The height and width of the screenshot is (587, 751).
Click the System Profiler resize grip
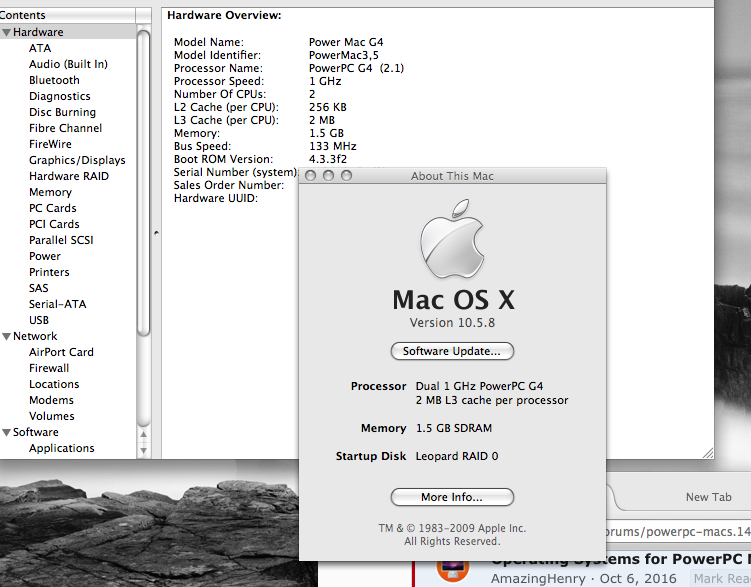click(x=707, y=453)
